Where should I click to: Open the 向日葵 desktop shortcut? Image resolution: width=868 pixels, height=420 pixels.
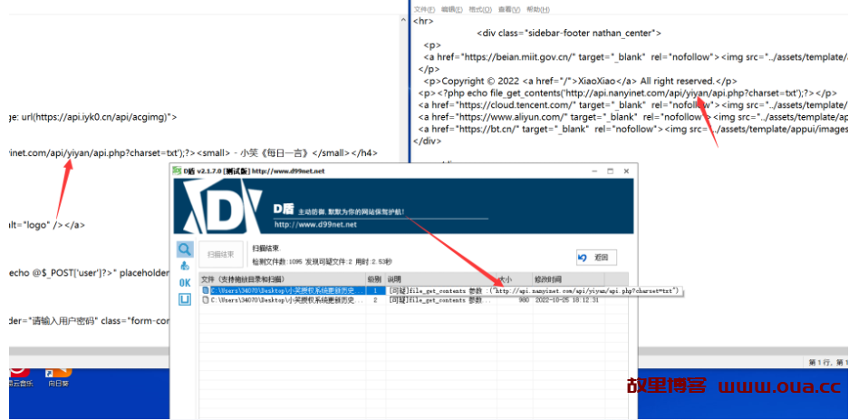(58, 376)
